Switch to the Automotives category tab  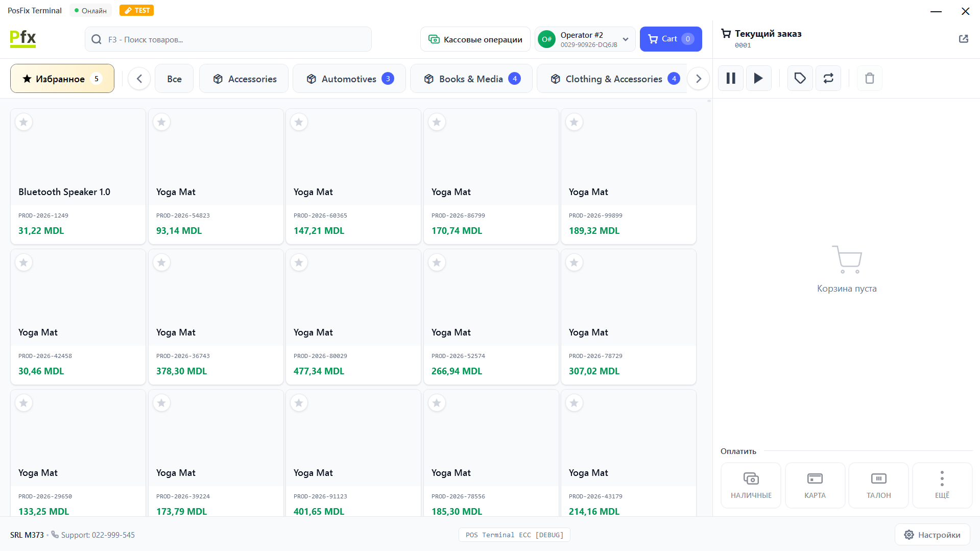pyautogui.click(x=349, y=79)
